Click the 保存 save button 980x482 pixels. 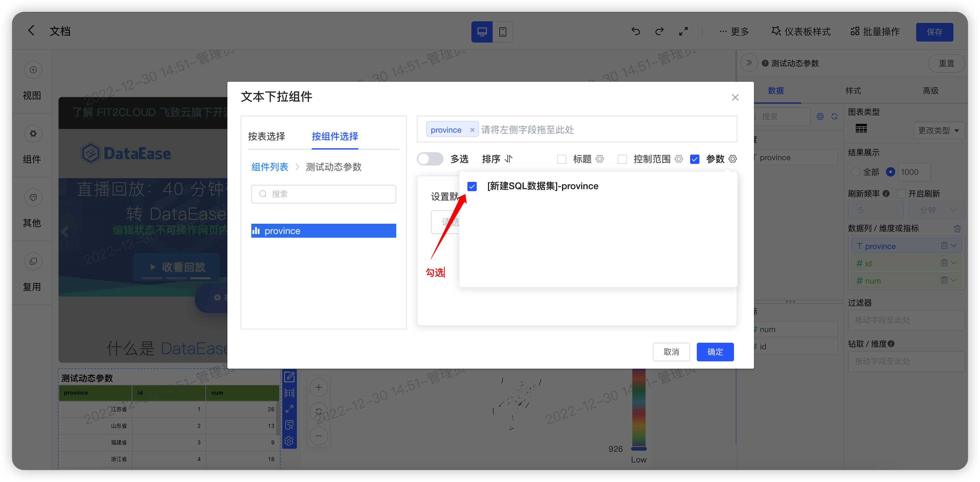click(934, 32)
